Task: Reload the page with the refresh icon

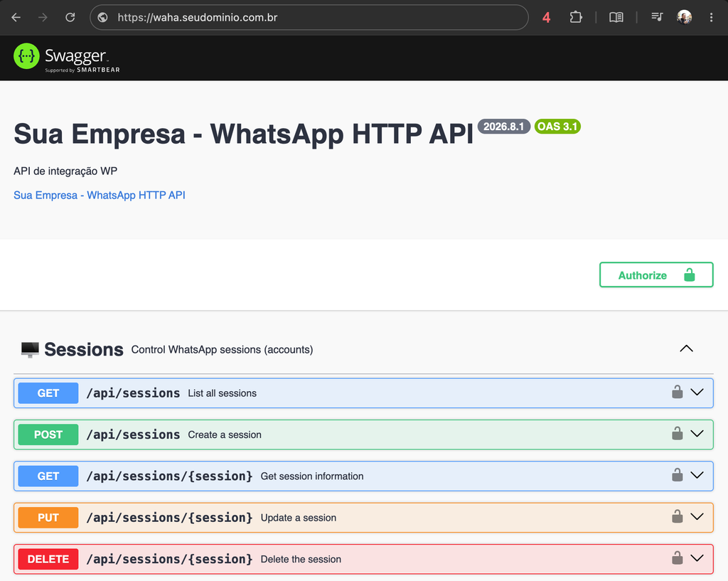Action: pos(70,18)
